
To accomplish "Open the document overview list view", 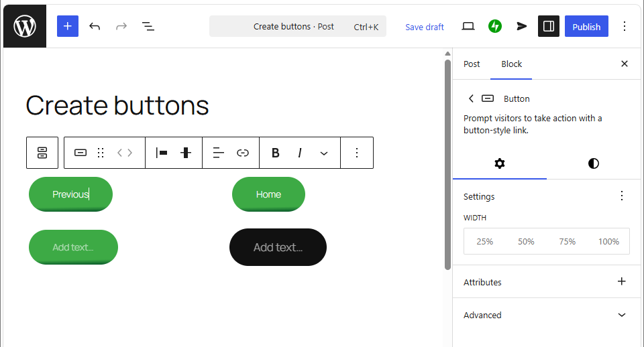I will (x=148, y=26).
